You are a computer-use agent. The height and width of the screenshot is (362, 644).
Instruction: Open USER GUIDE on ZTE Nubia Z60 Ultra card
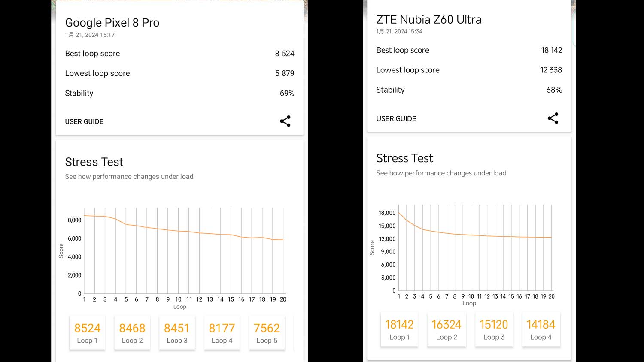click(x=396, y=118)
